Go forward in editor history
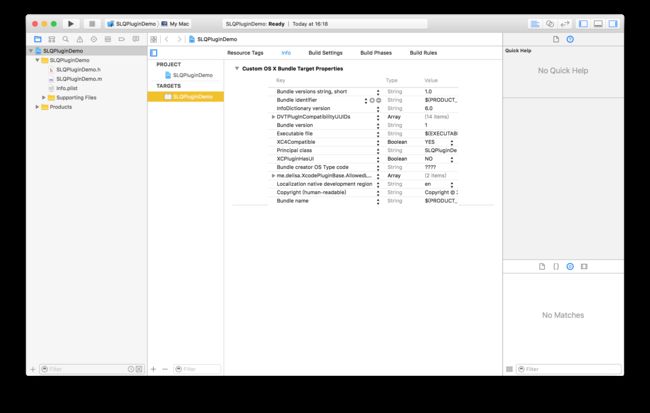This screenshot has width=650, height=413. (179, 39)
